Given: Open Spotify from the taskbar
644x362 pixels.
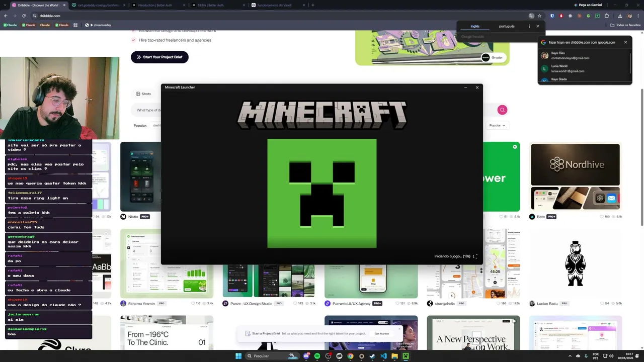Looking at the screenshot, I should point(317,356).
